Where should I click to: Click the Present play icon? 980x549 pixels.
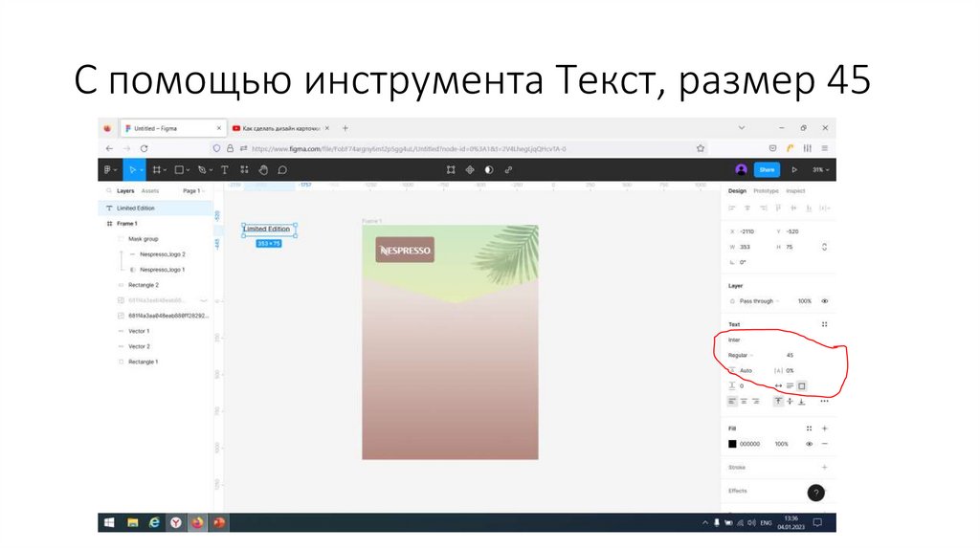tap(793, 169)
